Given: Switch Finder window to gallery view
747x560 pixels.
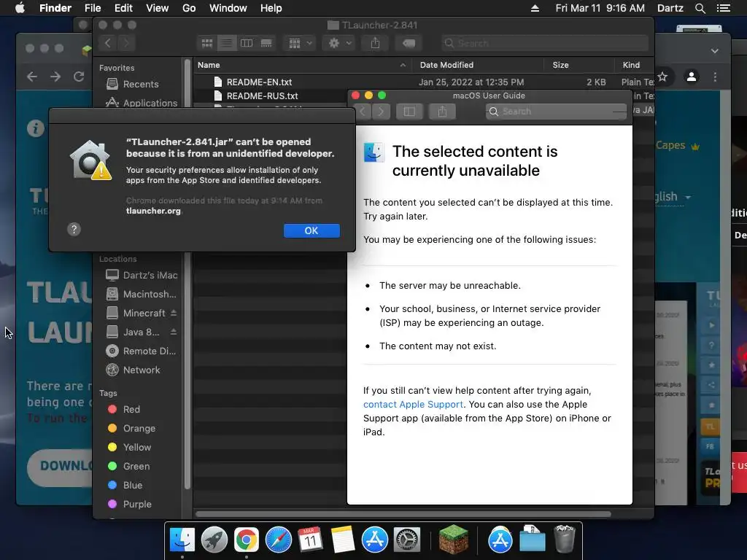Looking at the screenshot, I should tap(266, 43).
